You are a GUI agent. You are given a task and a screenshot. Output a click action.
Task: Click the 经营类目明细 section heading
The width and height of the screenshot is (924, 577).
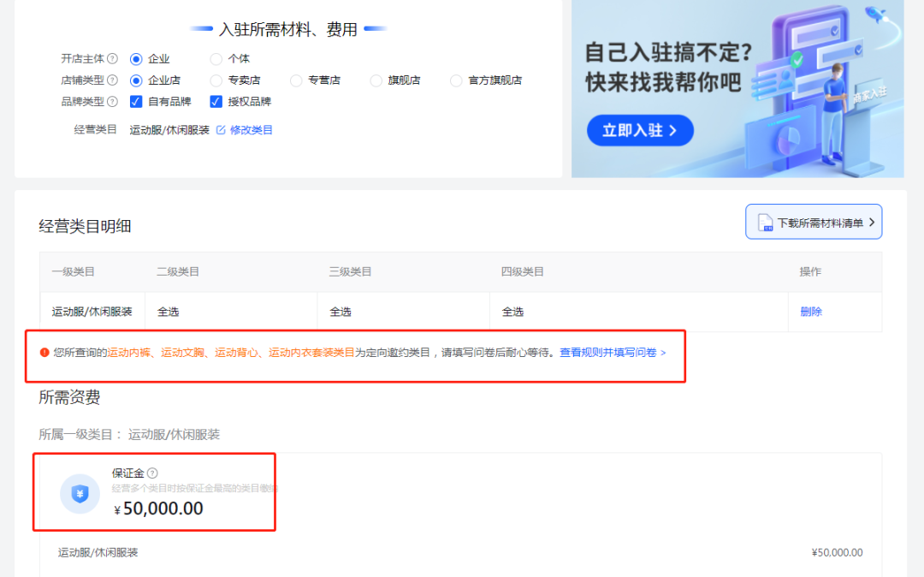(85, 226)
